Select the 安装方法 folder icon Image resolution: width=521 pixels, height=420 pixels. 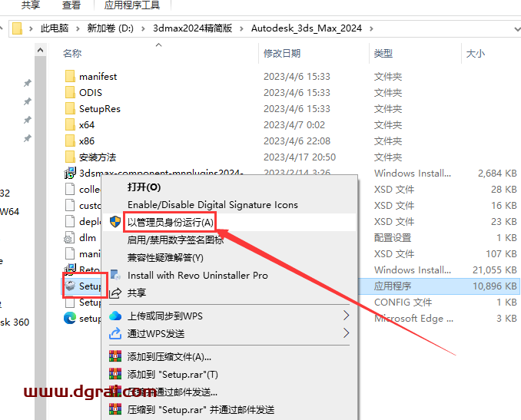click(x=70, y=157)
